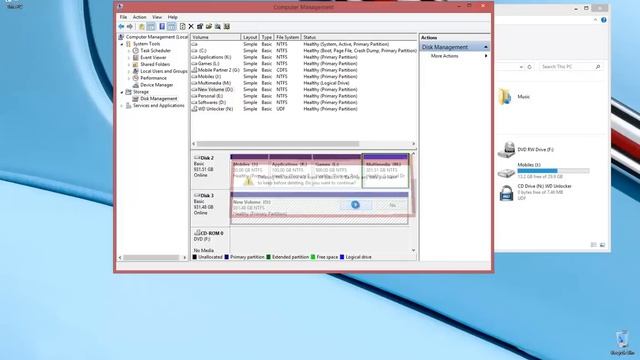Click the disk view scroll-down arrow
Image resolution: width=640 pixels, height=360 pixels.
tap(413, 250)
